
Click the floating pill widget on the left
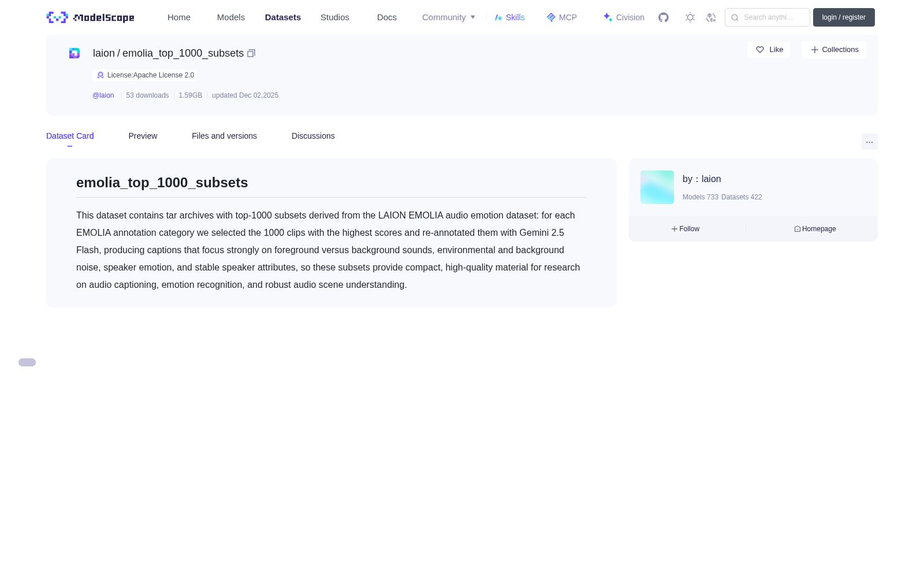tap(27, 362)
